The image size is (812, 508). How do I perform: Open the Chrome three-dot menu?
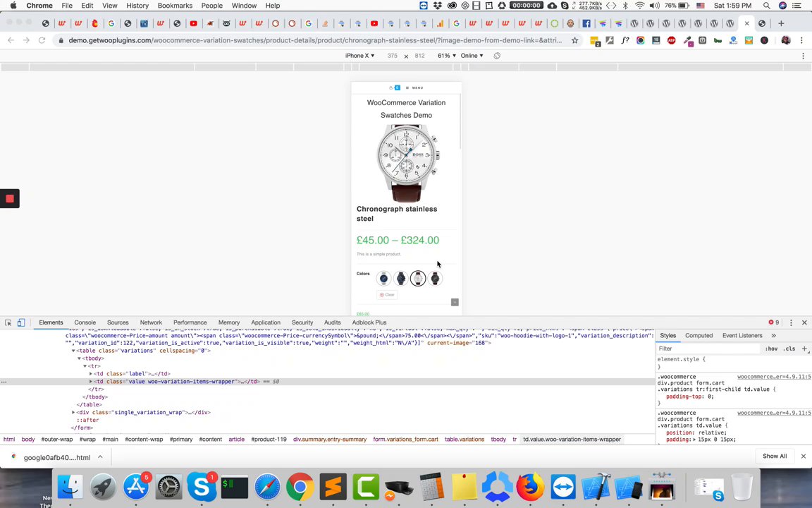[x=802, y=40]
